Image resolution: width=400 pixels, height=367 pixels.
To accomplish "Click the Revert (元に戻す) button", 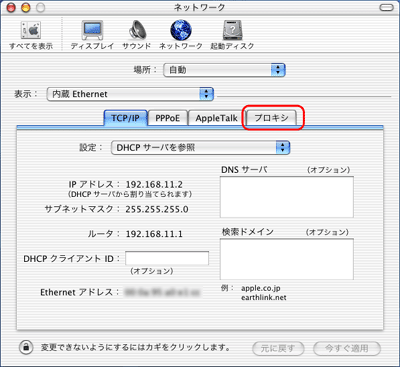I will 278,348.
